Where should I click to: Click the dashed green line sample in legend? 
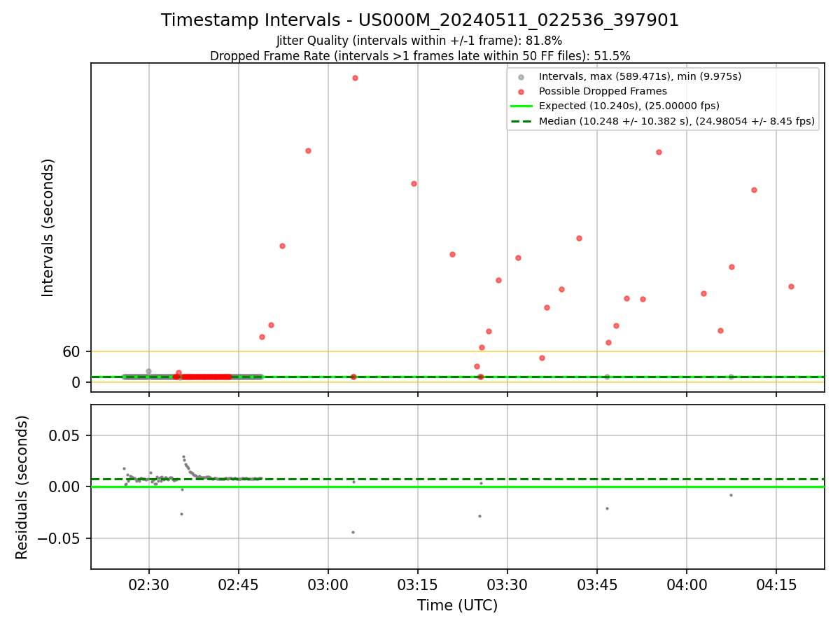521,121
